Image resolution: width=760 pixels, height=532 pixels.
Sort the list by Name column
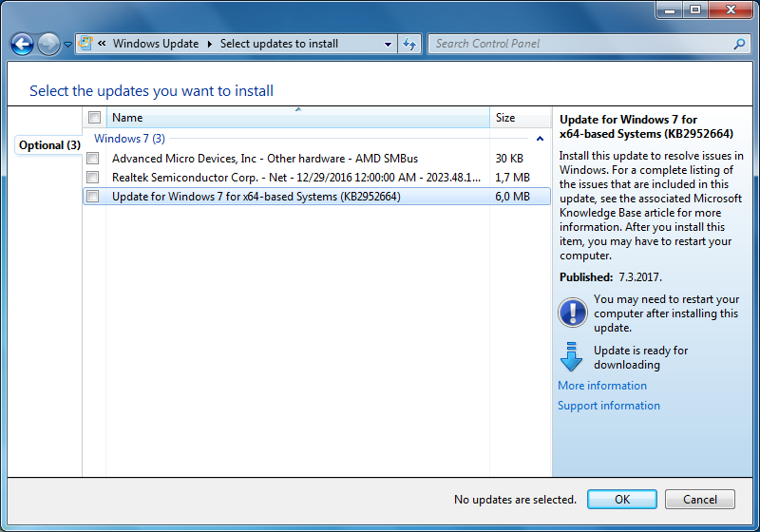click(298, 118)
